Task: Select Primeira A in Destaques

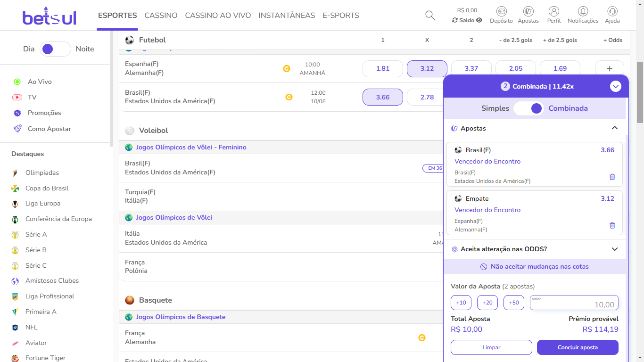Action: tap(41, 312)
